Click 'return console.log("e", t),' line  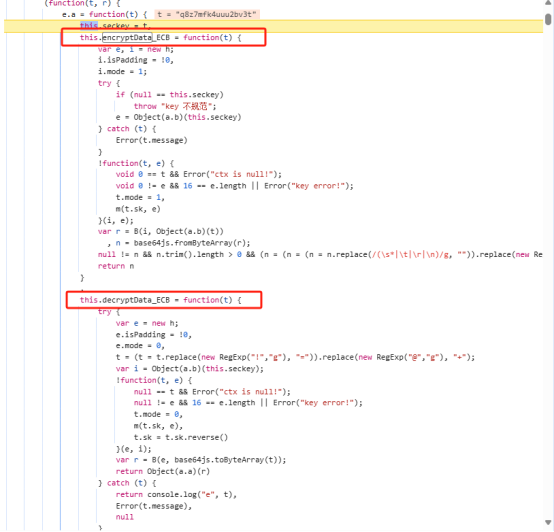(176, 495)
